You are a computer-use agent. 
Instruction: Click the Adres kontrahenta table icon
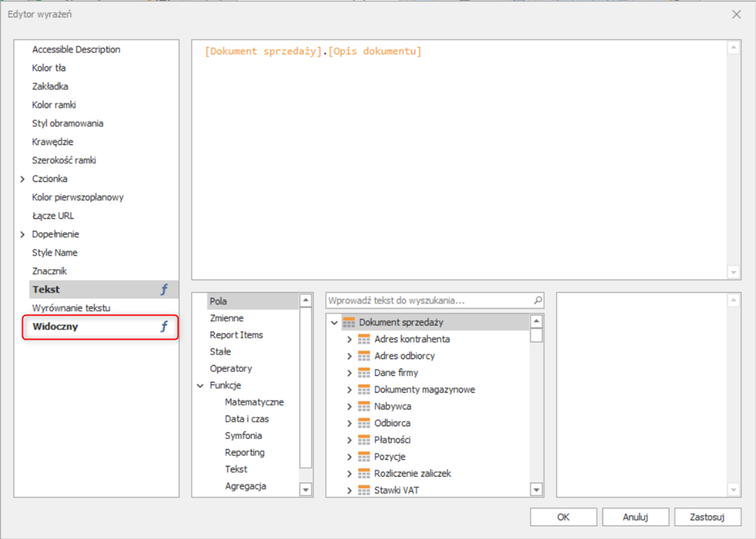click(364, 339)
